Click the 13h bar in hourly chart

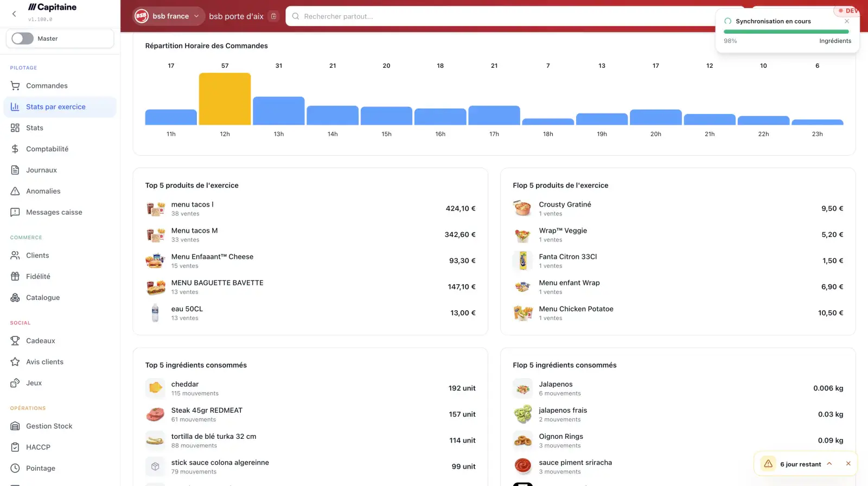[279, 111]
